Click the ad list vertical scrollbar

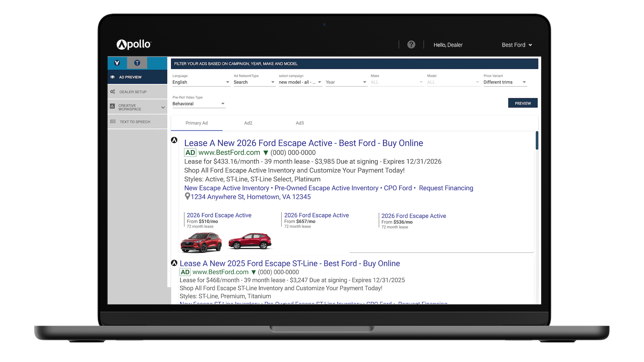537,141
